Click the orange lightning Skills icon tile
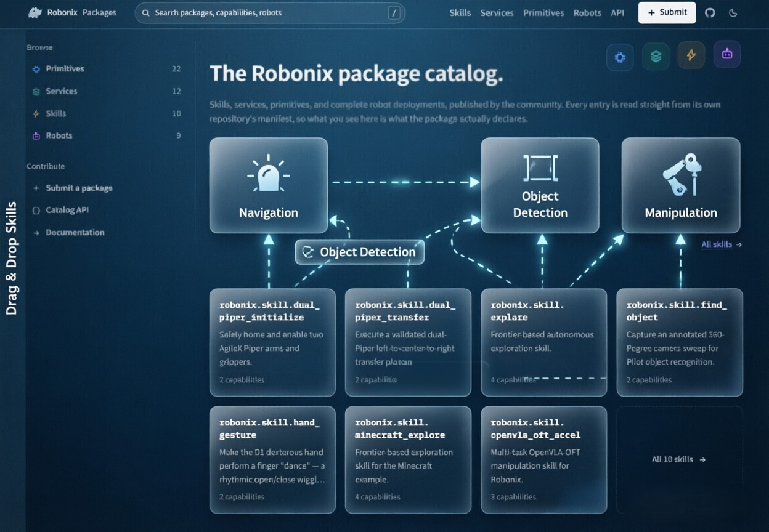 click(691, 55)
